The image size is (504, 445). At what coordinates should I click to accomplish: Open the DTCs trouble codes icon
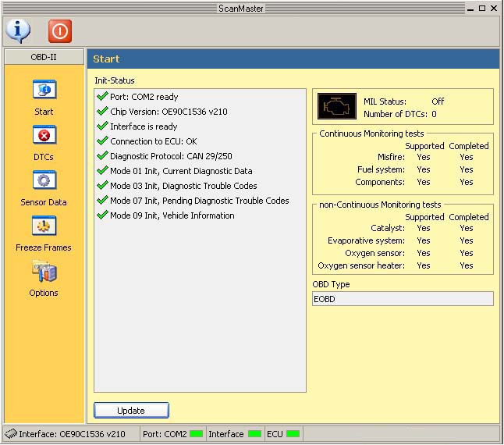pyautogui.click(x=44, y=136)
